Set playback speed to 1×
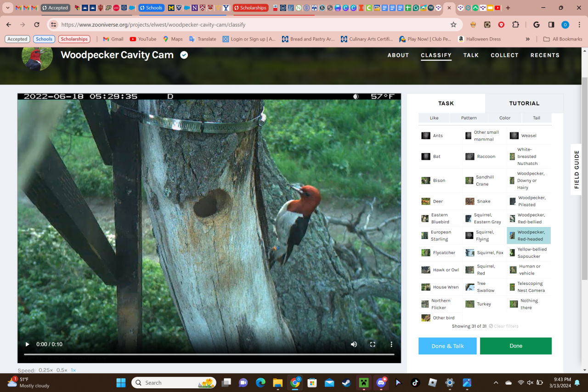This screenshot has height=392, width=588. pyautogui.click(x=73, y=370)
